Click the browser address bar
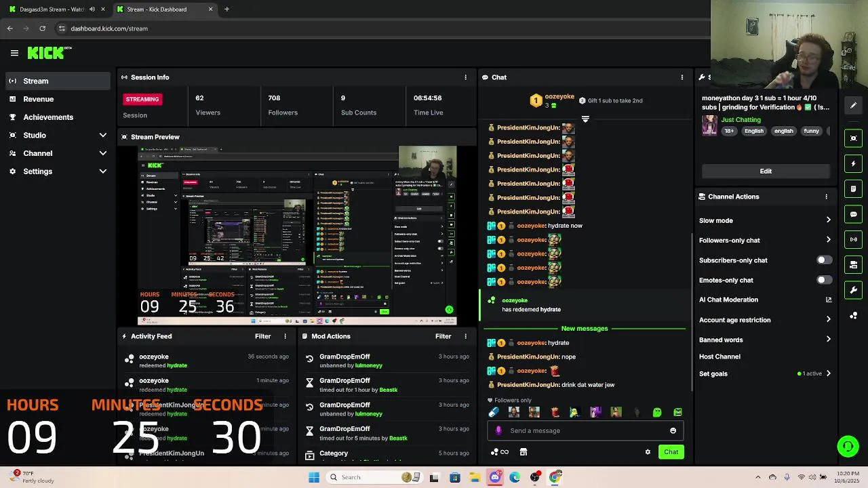The height and width of the screenshot is (488, 868). [380, 28]
